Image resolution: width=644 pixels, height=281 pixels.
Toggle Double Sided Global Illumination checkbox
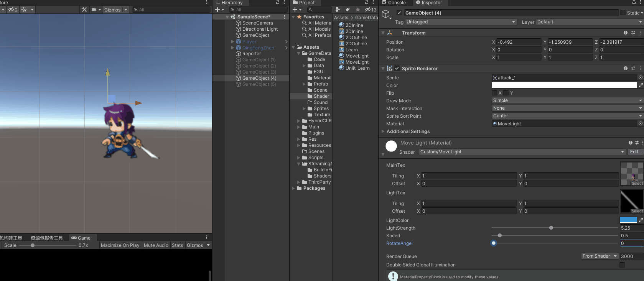(622, 265)
